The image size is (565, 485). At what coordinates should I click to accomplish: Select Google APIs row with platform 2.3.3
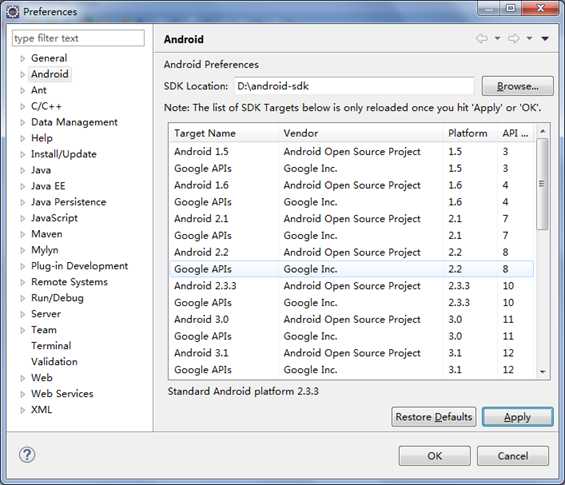click(x=351, y=303)
